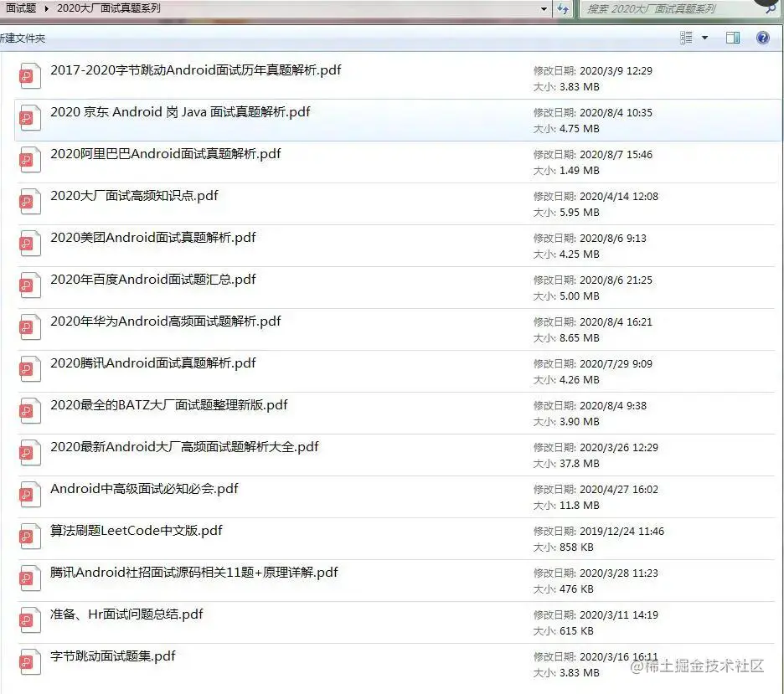
Task: Click size value 5.95 MB
Action: coord(580,213)
